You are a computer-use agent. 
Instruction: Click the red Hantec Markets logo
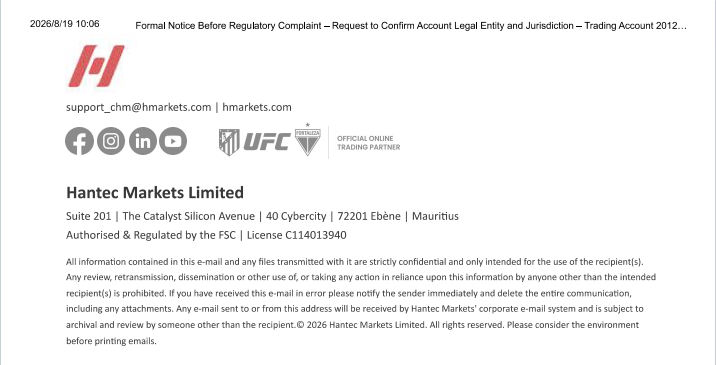pos(96,66)
